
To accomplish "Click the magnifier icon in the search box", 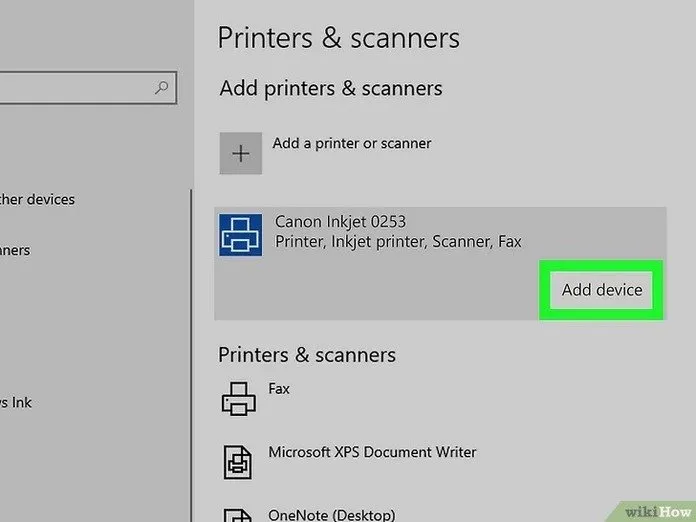I will (162, 88).
